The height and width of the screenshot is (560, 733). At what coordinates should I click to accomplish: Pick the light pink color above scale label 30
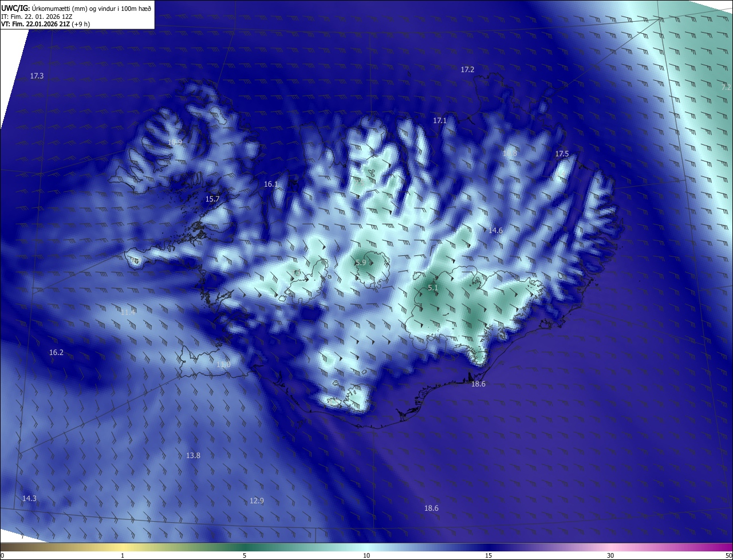(610, 547)
